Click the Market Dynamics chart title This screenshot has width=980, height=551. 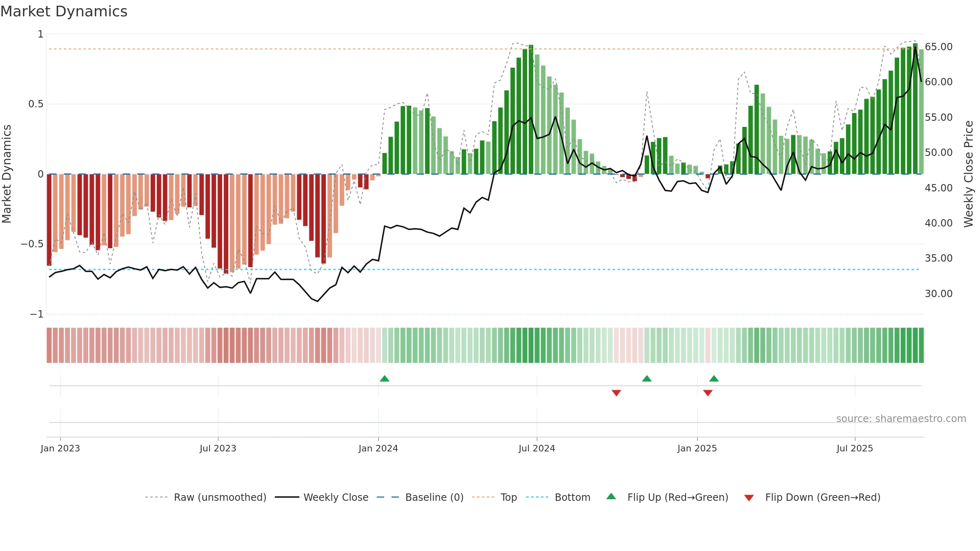coord(64,11)
